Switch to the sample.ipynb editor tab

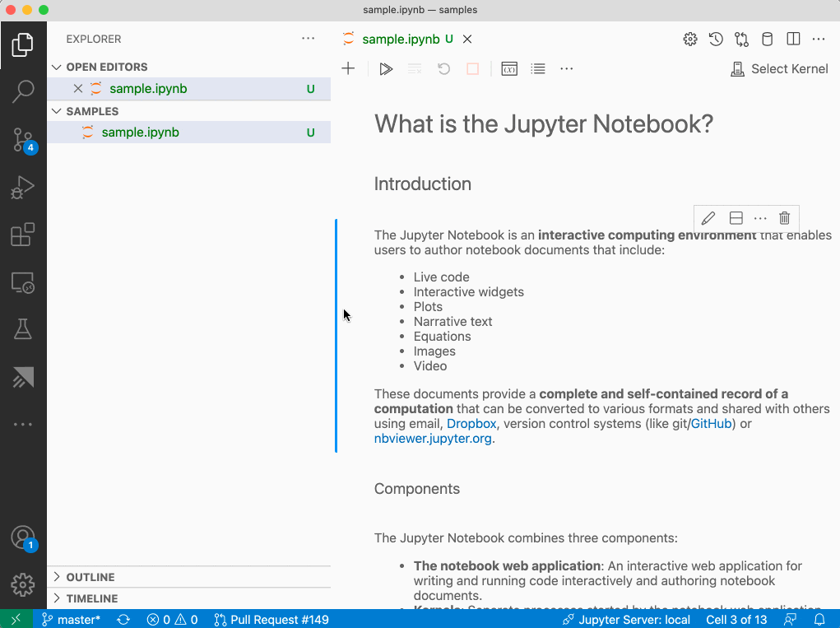pyautogui.click(x=401, y=39)
